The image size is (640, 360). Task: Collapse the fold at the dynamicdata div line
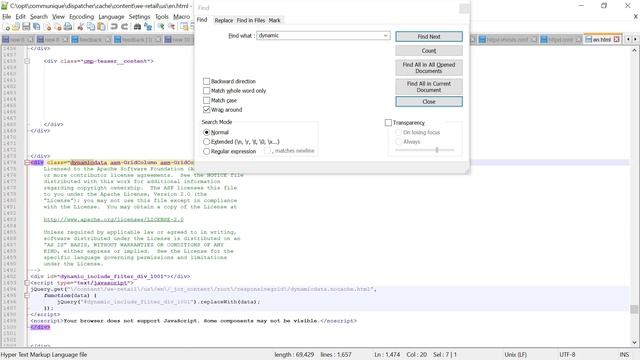pos(27,162)
